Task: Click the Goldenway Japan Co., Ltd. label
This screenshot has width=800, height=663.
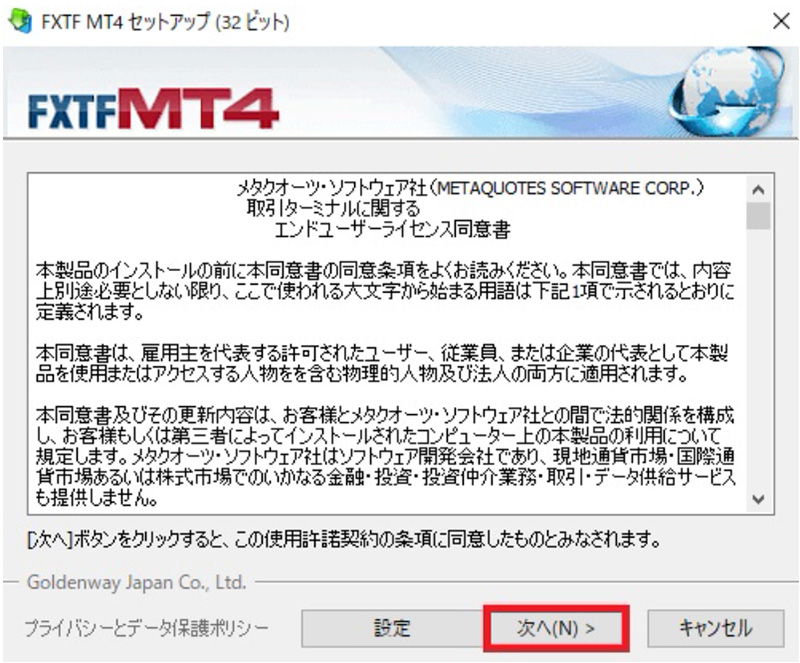Action: pos(137,582)
